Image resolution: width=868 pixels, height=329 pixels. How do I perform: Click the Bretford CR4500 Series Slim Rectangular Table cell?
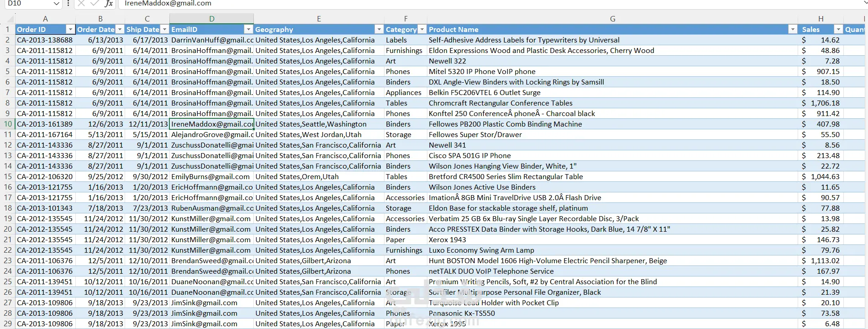(613, 176)
